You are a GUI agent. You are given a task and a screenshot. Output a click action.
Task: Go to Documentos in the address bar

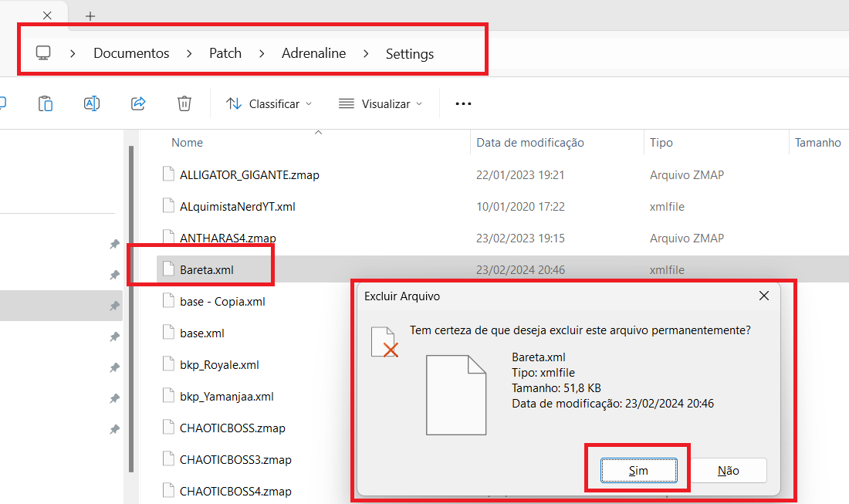coord(131,53)
